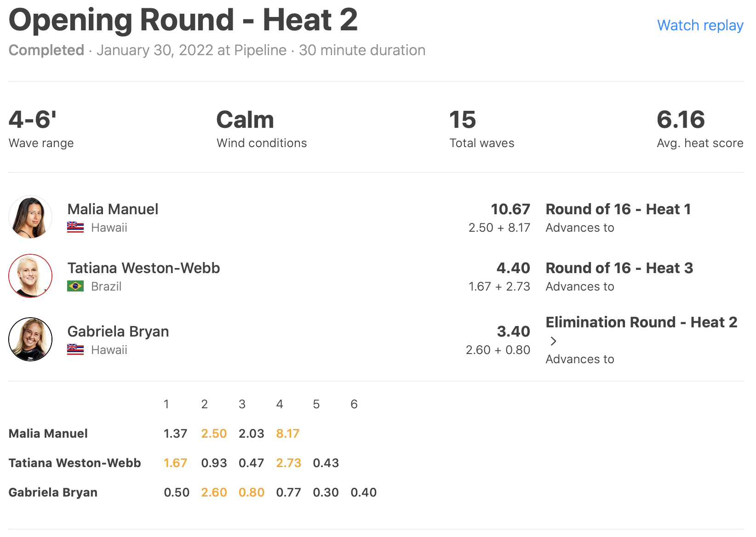Click Gabriela Bryan's 2.60 wave score

tap(214, 492)
